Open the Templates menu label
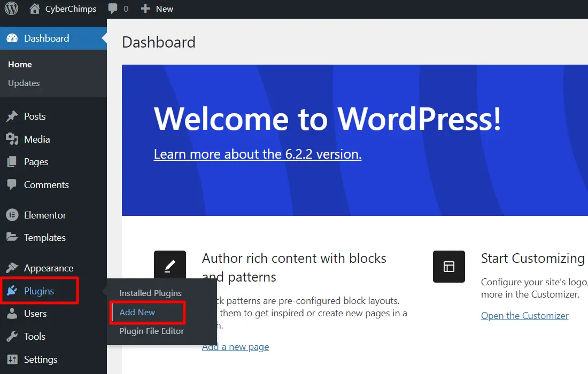The width and height of the screenshot is (588, 374). [x=45, y=238]
